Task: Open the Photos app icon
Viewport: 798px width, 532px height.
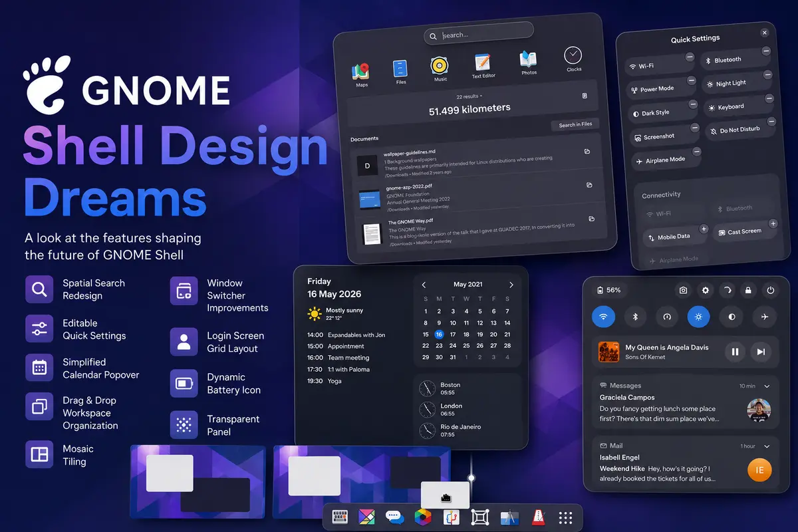Action: [529, 59]
